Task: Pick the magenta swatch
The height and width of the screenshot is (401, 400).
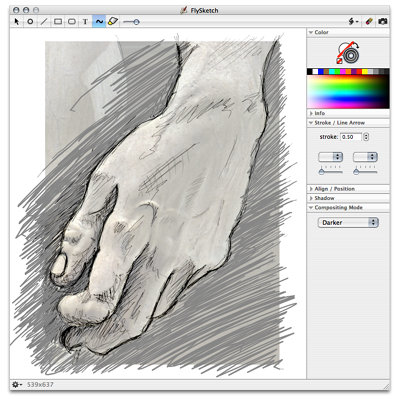Action: pyautogui.click(x=343, y=71)
